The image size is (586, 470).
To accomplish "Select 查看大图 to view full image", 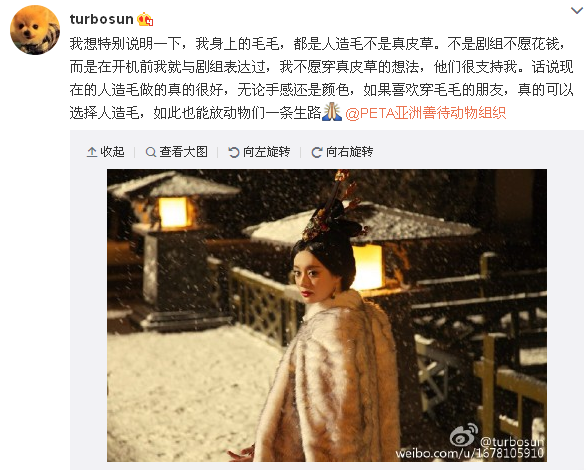I will (x=176, y=152).
